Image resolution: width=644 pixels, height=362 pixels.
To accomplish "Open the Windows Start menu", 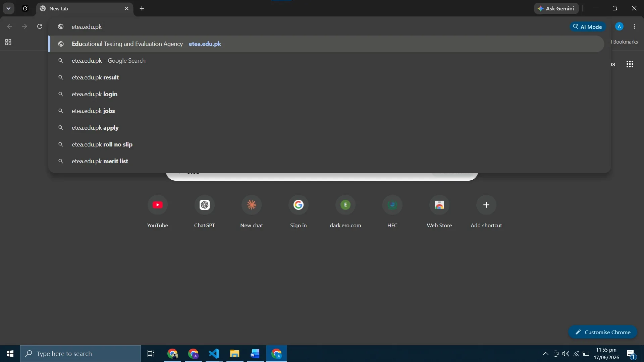I will click(x=10, y=354).
